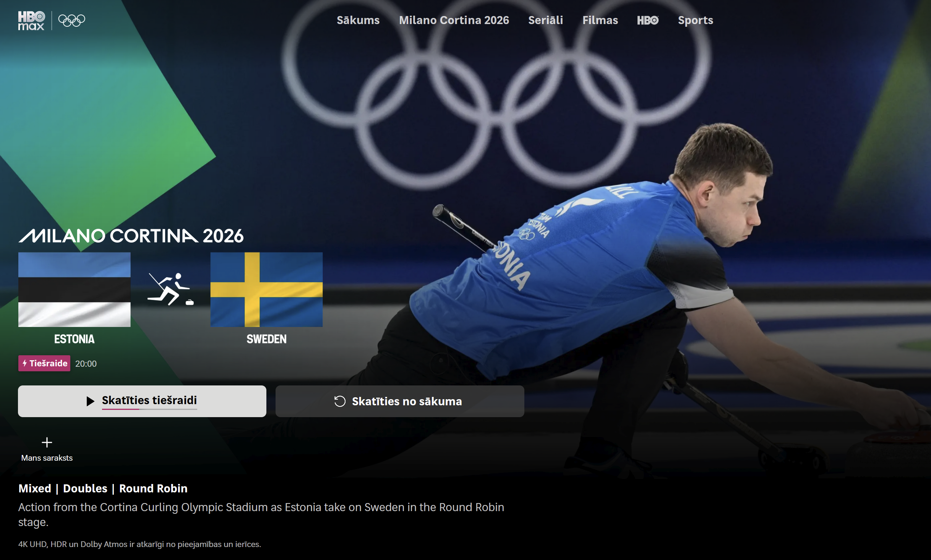The image size is (931, 560).
Task: Go to Sākums in navigation
Action: [x=358, y=20]
